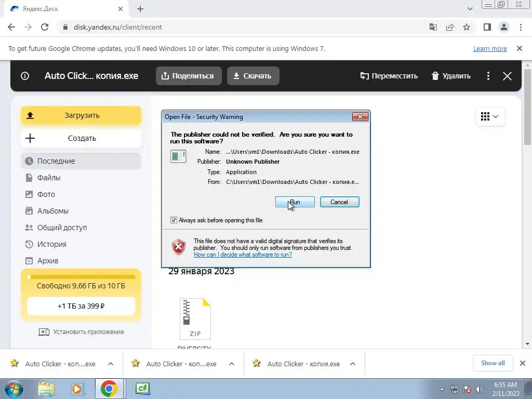The image size is (532, 399).
Task: Close the downloads bar
Action: (523, 363)
